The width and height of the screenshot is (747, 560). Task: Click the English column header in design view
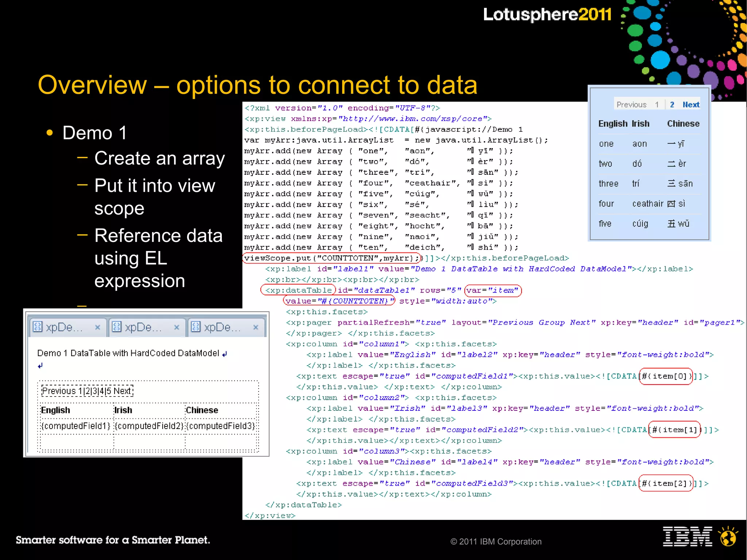[55, 410]
